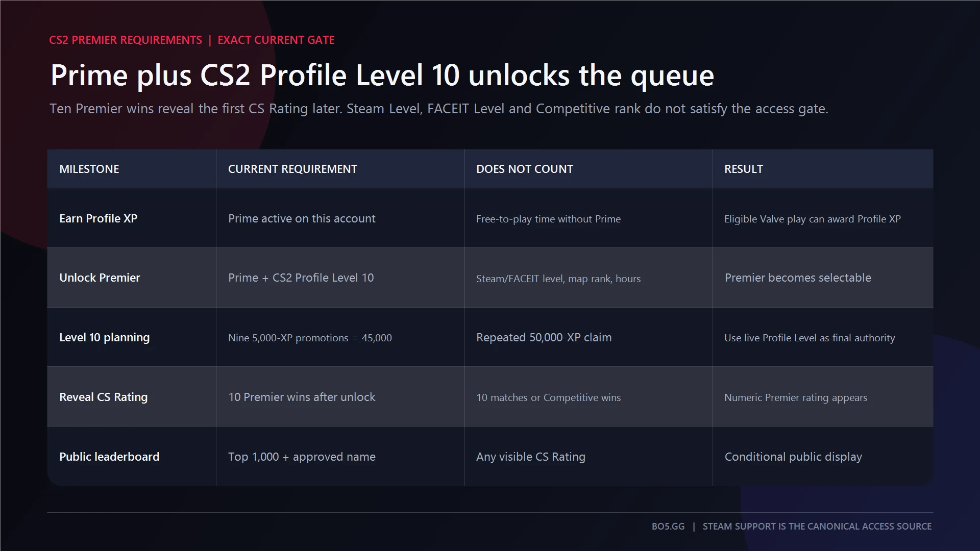
Task: Select the 'Level 10 planning' row label
Action: 105,337
